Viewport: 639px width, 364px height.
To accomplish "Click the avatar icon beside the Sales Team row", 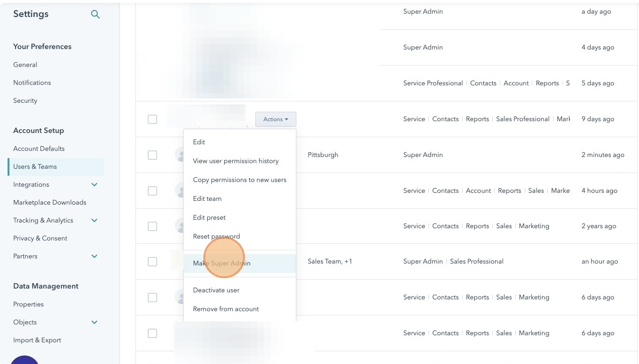I will click(182, 261).
